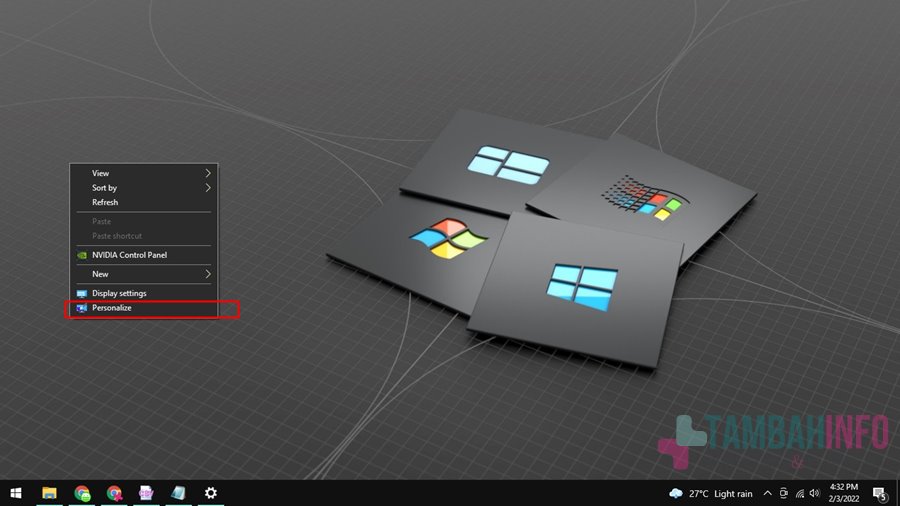Open Chrome with the green profile badge

coord(82,493)
